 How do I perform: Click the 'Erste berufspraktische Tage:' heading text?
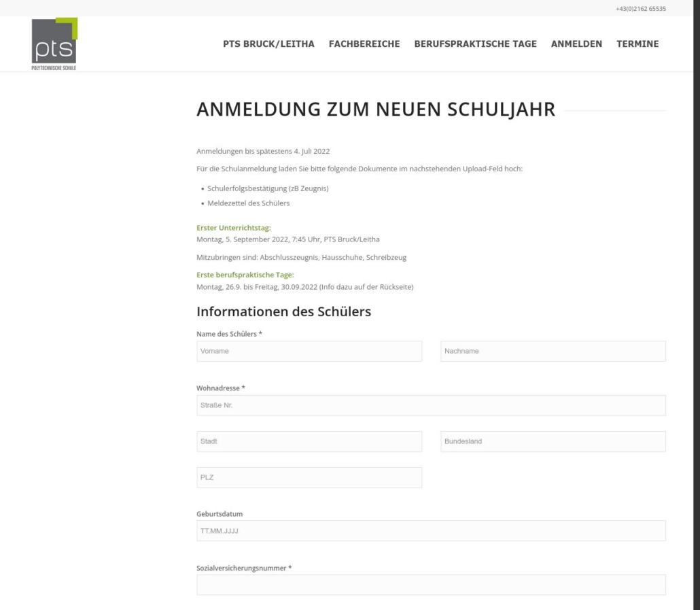pos(245,275)
